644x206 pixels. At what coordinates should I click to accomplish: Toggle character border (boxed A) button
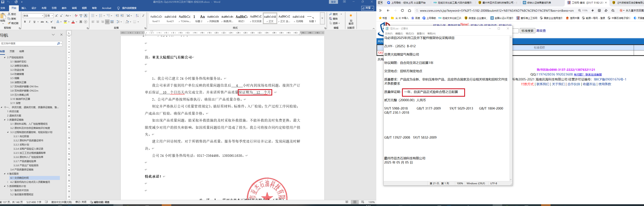tap(86, 15)
